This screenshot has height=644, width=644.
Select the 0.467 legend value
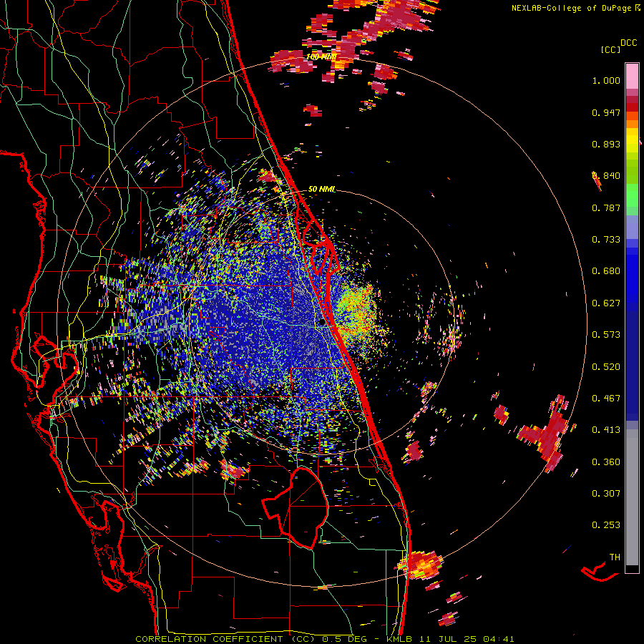606,399
